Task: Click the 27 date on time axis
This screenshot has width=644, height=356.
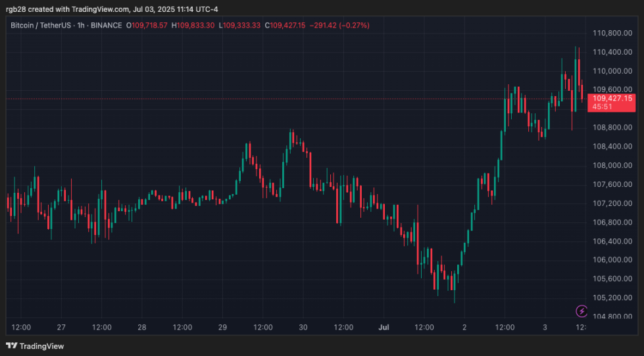Action: (61, 327)
